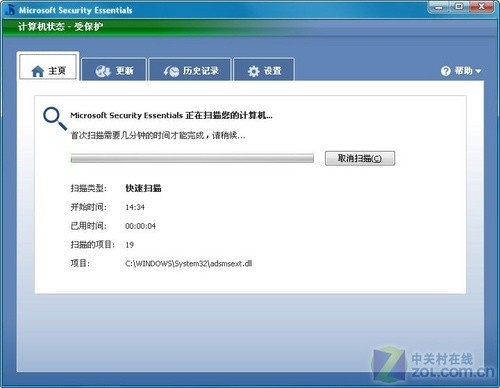This screenshot has width=500, height=388.
Task: Click the globe download icon on 更新 tab
Action: pos(103,71)
